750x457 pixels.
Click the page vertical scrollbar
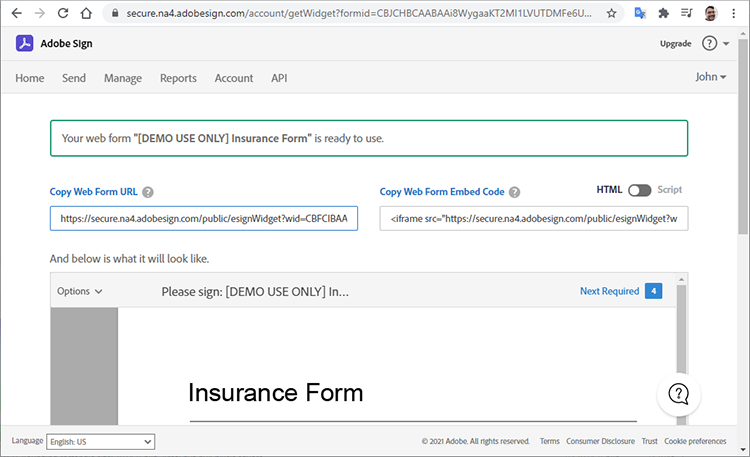click(x=742, y=136)
